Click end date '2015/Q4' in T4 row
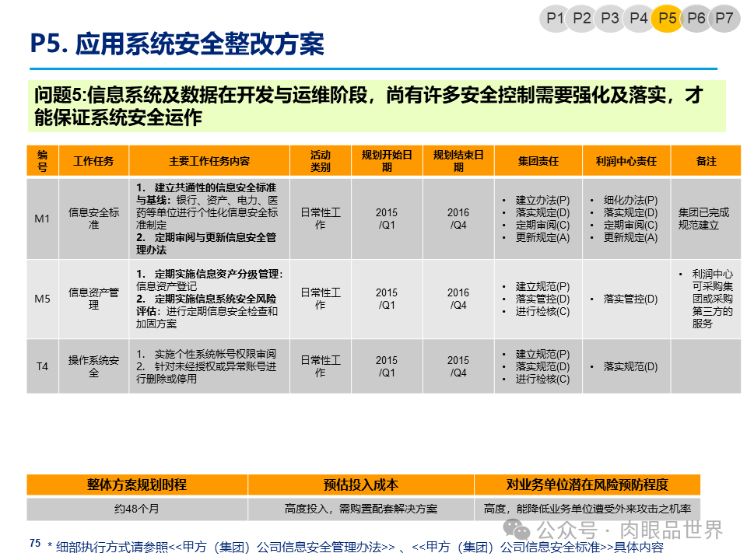 coord(458,366)
